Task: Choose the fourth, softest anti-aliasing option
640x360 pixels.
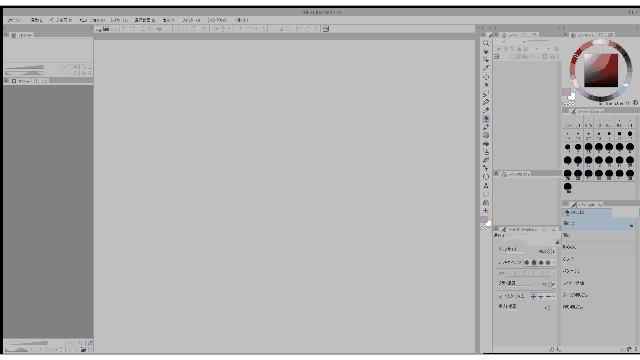Action: [548, 262]
